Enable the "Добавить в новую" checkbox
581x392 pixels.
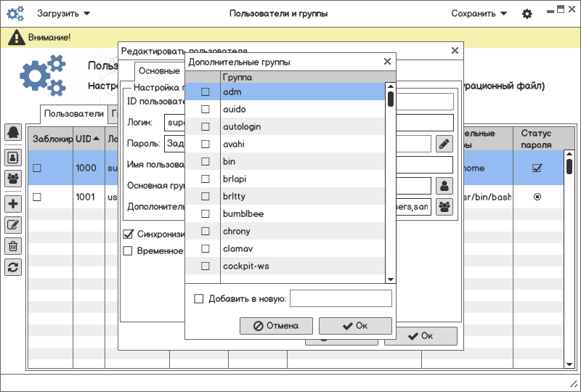pos(199,298)
